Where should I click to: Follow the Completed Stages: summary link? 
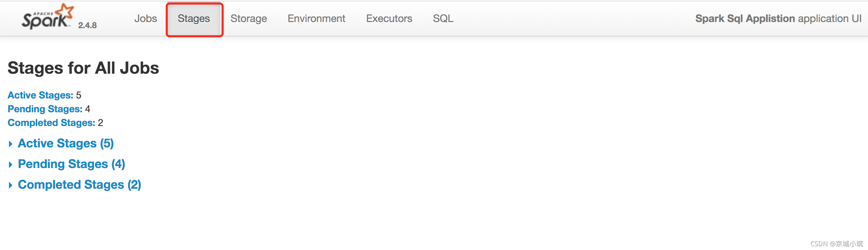tap(51, 123)
